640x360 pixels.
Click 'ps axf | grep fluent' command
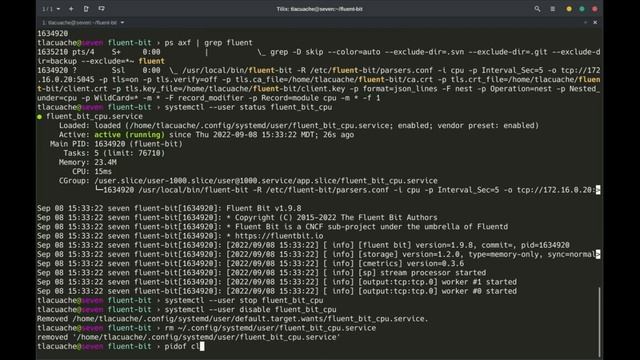pyautogui.click(x=208, y=43)
